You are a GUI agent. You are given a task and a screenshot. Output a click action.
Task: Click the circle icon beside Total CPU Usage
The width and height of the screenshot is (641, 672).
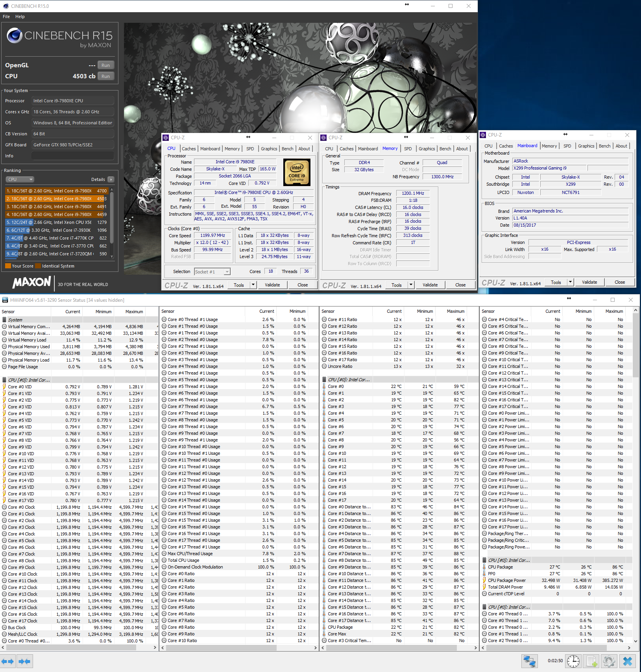(x=164, y=560)
